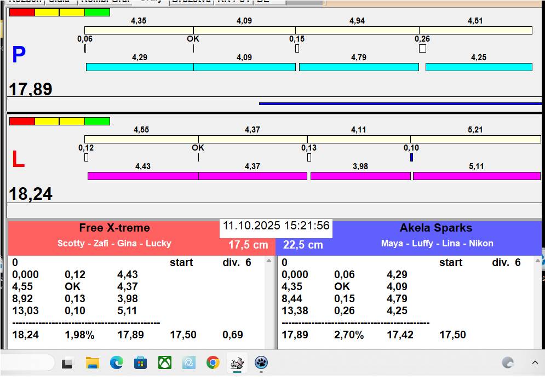Click the Free X-treme team header
The height and width of the screenshot is (392, 545).
tap(114, 228)
